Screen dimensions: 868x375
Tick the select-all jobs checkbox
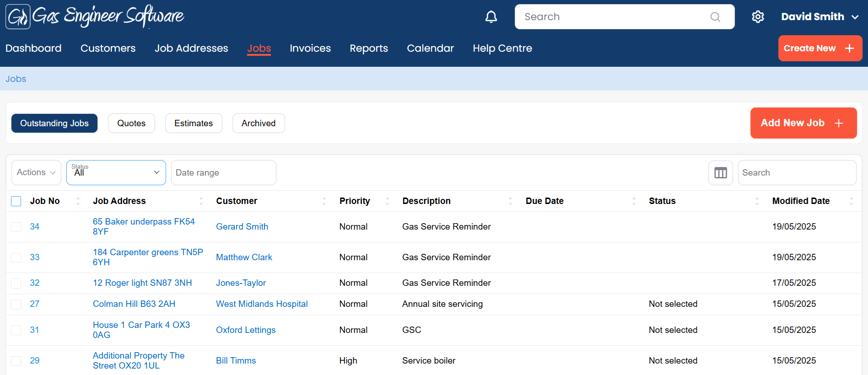pyautogui.click(x=16, y=201)
